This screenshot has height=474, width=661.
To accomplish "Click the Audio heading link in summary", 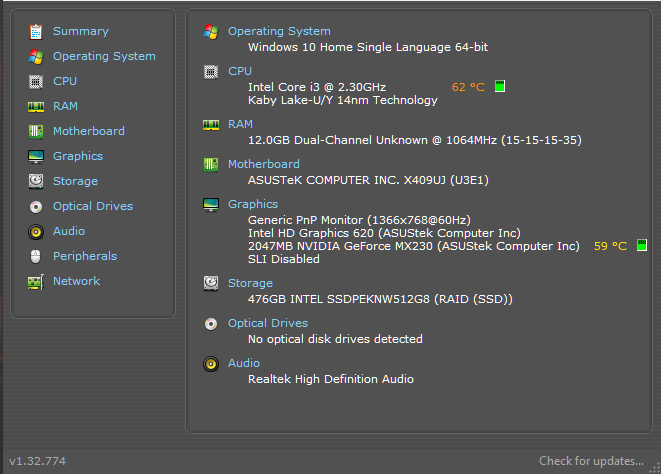I will [x=244, y=363].
